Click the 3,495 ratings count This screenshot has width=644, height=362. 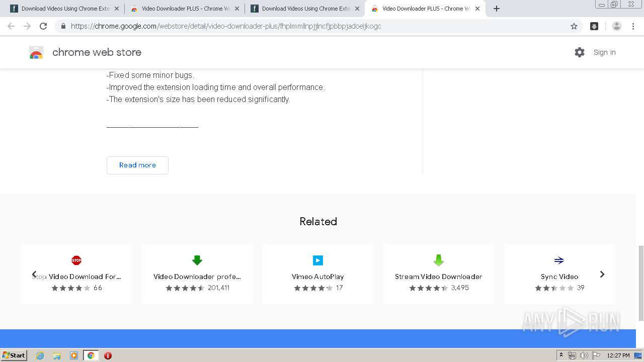click(460, 288)
